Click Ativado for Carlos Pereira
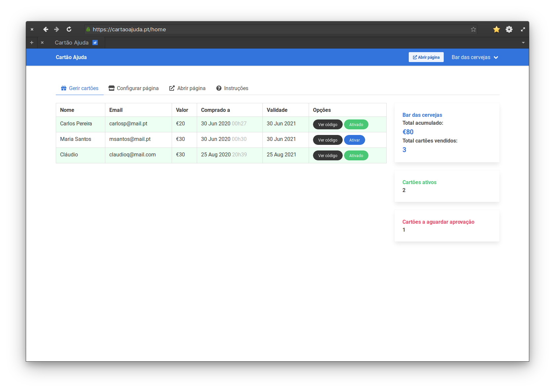The height and width of the screenshot is (392, 555). click(356, 124)
